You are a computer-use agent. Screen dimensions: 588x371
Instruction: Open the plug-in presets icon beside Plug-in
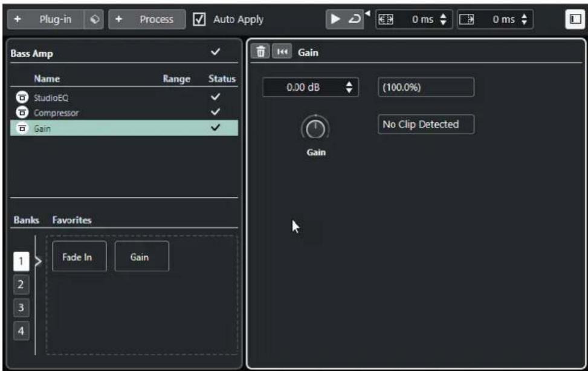[x=94, y=19]
